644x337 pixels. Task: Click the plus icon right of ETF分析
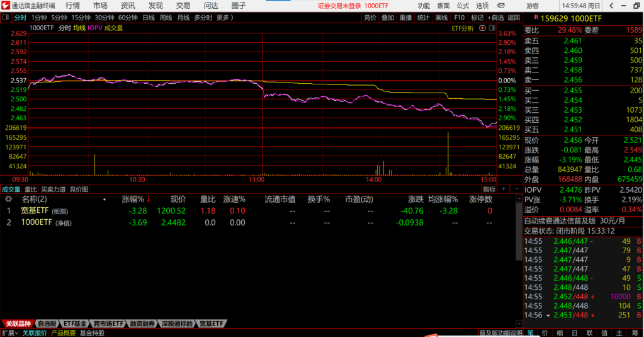(x=491, y=28)
